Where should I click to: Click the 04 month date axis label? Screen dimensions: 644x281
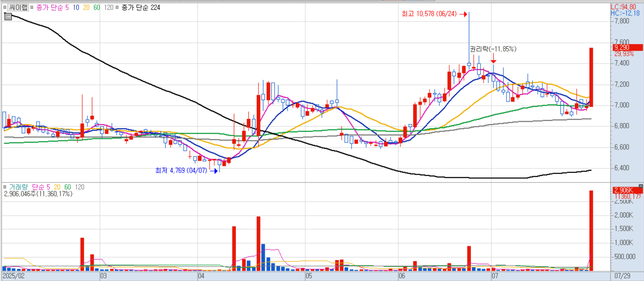click(201, 276)
